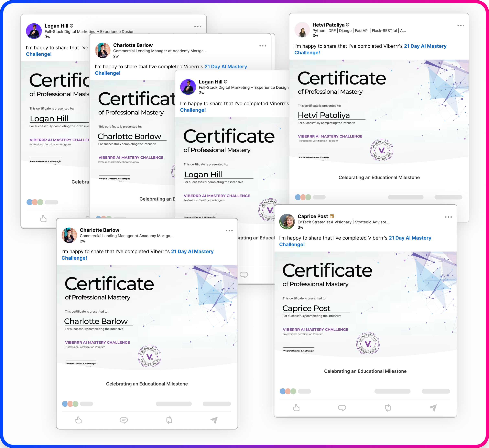Click 21 Day AI Mastery Challenge in Caprice's post

pyautogui.click(x=410, y=238)
